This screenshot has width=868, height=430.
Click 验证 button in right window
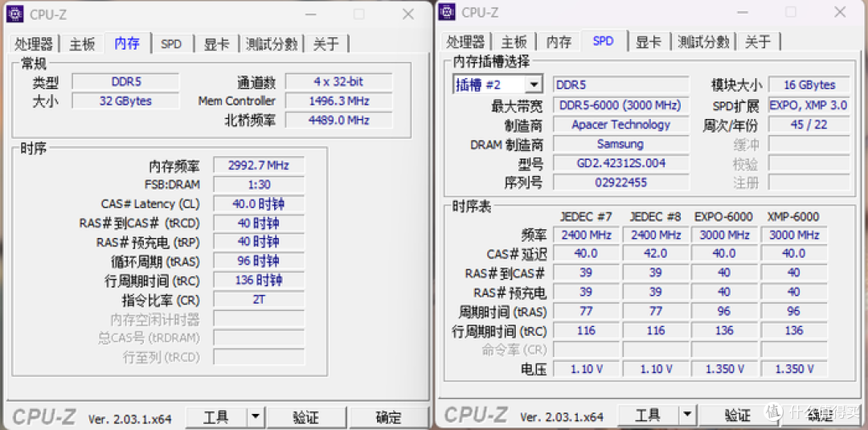coord(738,415)
